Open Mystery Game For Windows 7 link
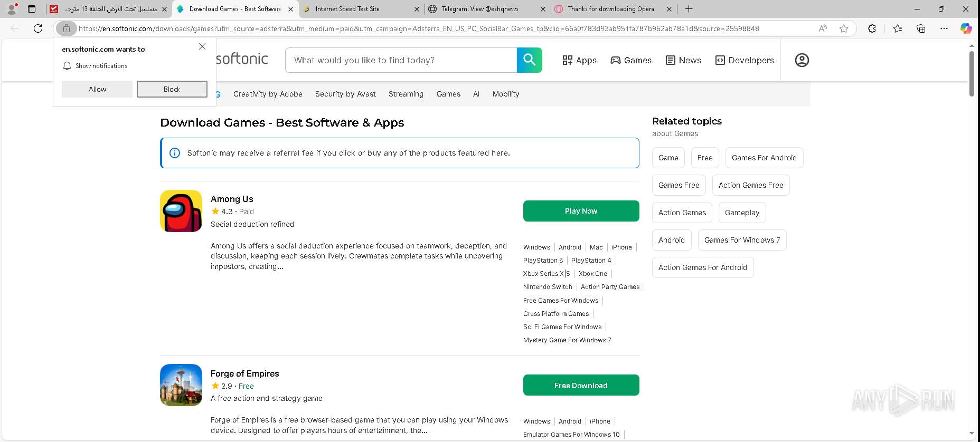 567,340
